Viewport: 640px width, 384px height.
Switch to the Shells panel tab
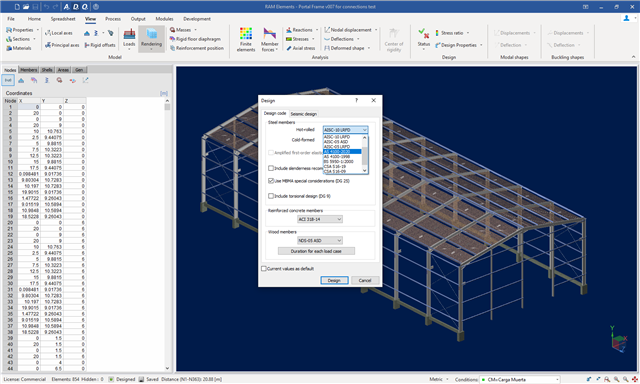(47, 70)
